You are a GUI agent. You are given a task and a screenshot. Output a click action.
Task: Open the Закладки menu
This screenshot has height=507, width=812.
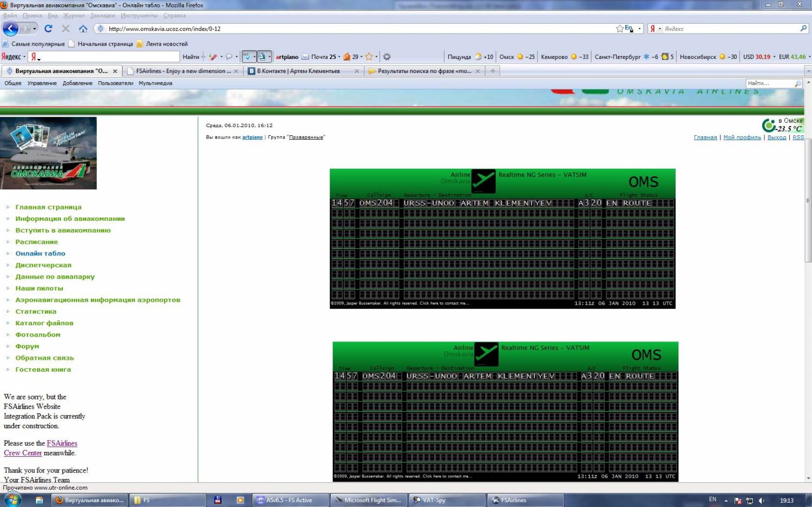coord(102,16)
